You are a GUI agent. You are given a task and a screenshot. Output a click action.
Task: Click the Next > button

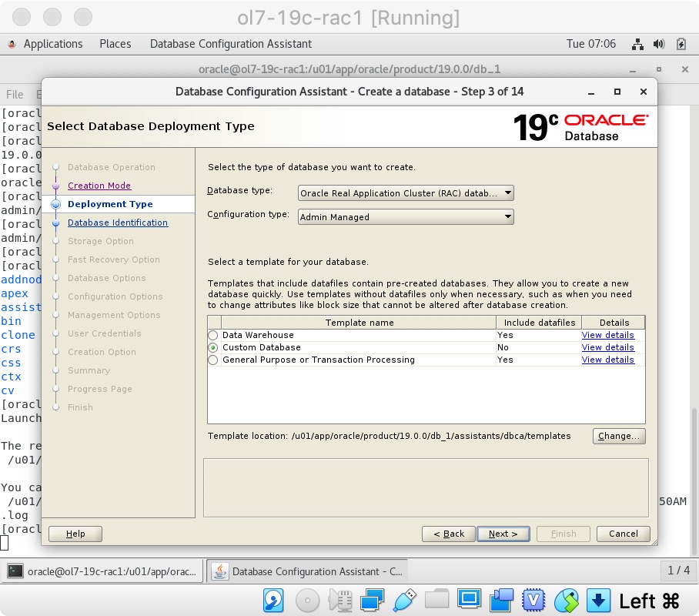click(x=503, y=534)
